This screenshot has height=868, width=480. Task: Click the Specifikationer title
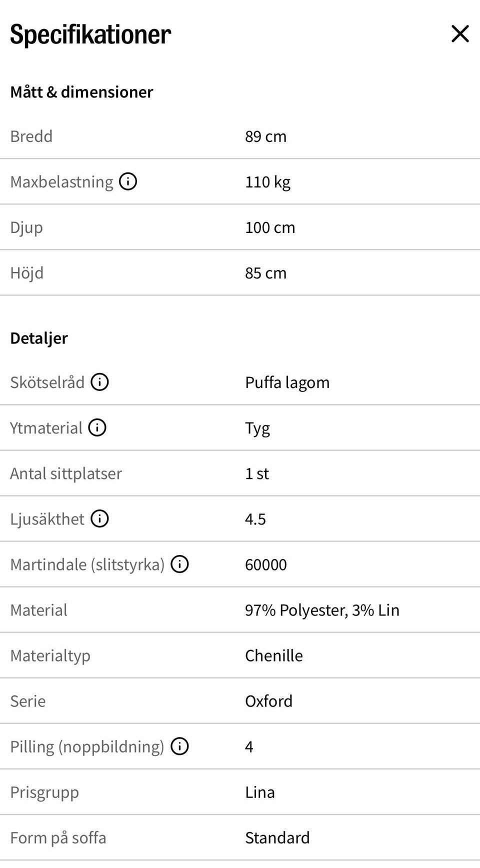[x=90, y=34]
